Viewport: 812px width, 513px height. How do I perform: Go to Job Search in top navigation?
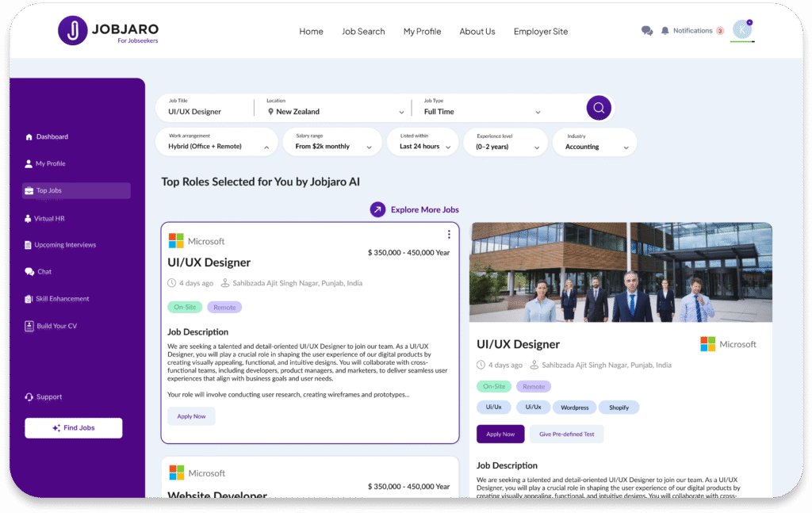coord(363,32)
